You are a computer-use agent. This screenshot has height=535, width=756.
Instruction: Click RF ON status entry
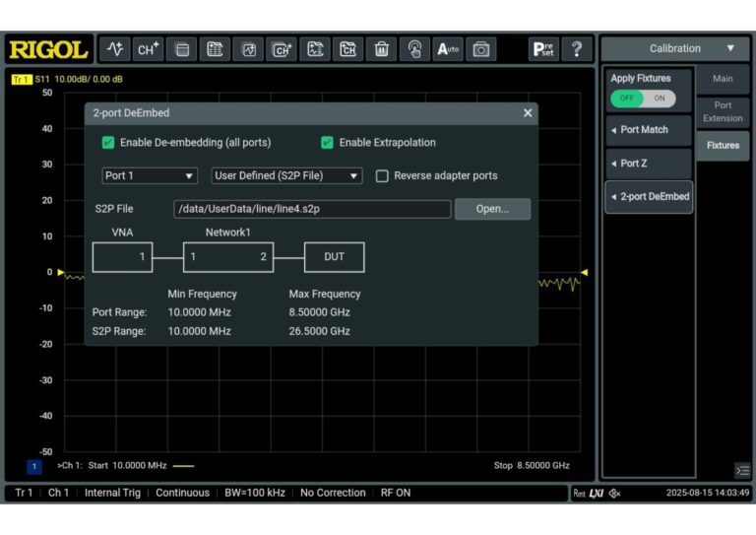pyautogui.click(x=396, y=493)
